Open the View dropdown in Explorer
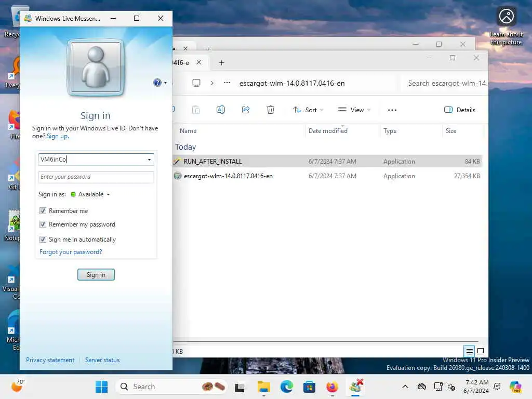This screenshot has width=532, height=399. tap(354, 110)
